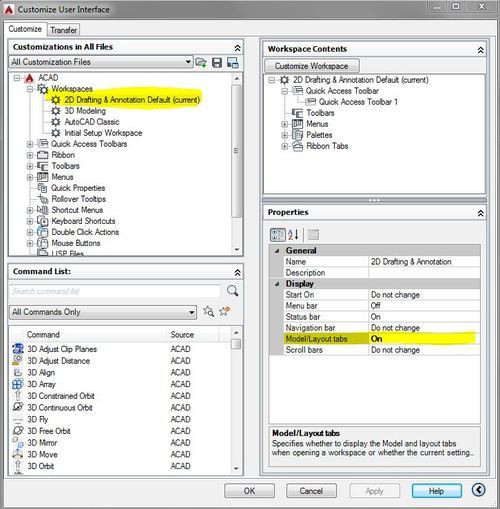Switch to the Customize tab

click(25, 29)
